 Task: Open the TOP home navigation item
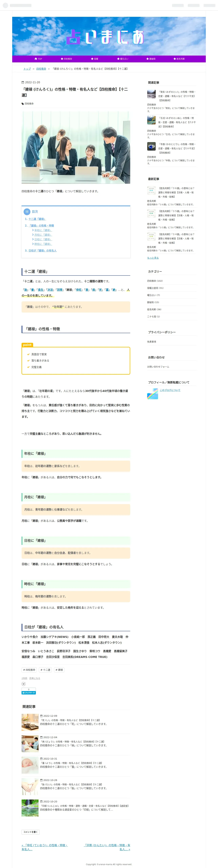coord(38,59)
